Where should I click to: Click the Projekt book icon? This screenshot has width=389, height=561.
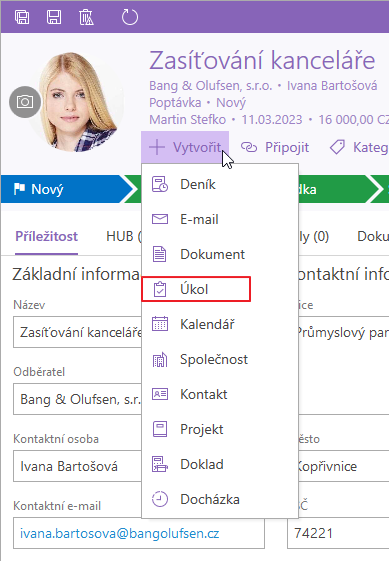click(x=160, y=429)
